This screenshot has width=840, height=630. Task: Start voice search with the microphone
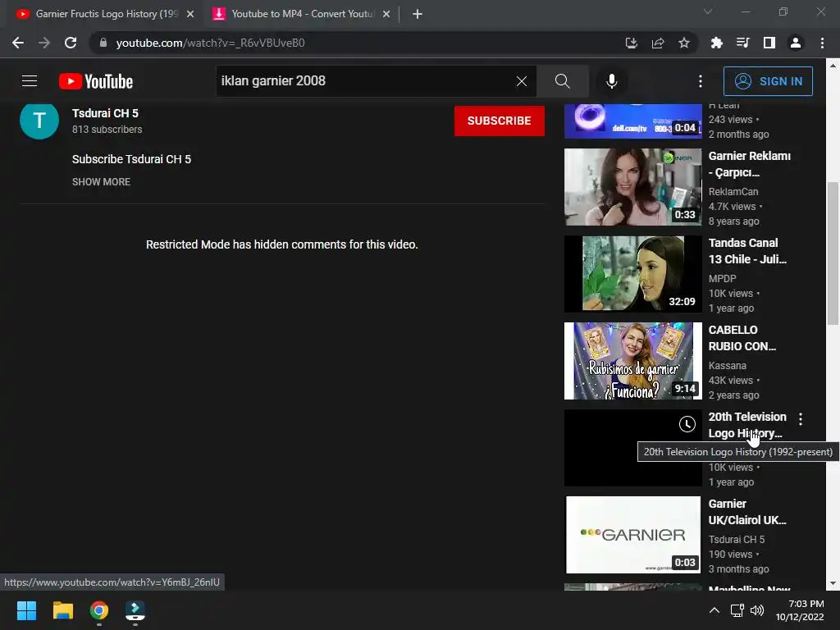pos(611,81)
